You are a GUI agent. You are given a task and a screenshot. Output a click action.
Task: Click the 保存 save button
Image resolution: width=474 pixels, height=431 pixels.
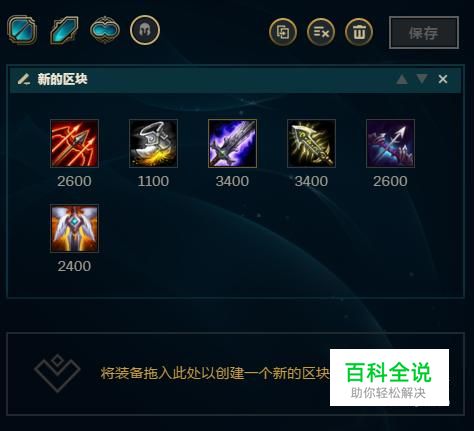coord(424,33)
